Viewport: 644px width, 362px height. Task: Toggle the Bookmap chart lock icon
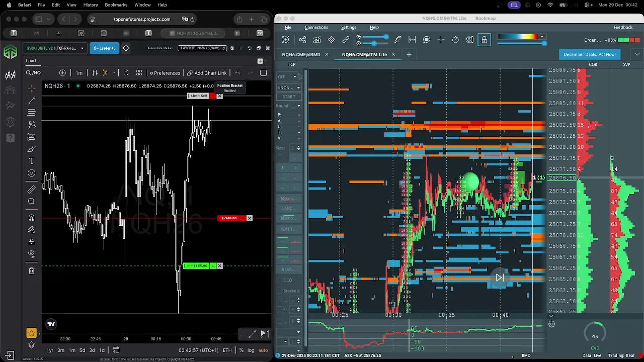click(484, 40)
